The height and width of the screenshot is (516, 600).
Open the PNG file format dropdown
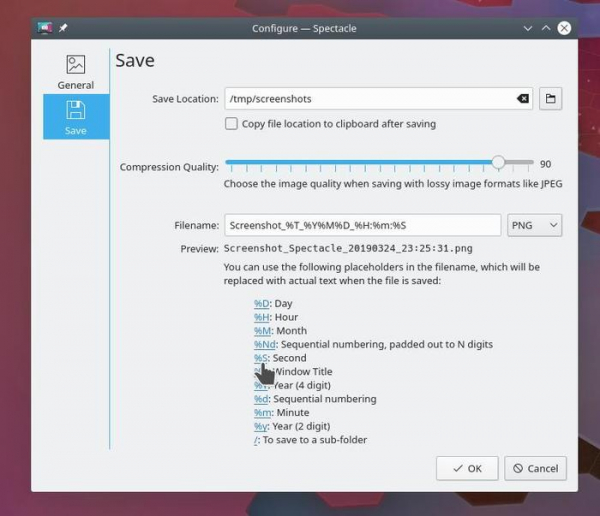tap(535, 226)
